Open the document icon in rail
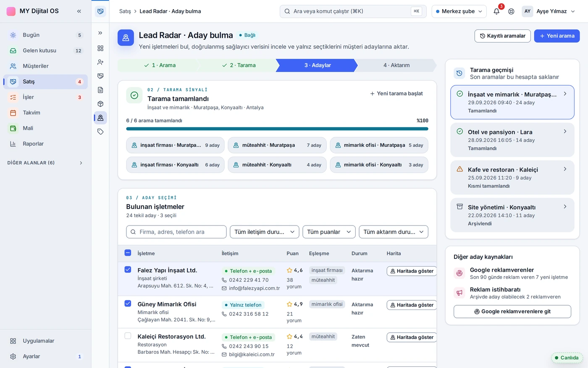The width and height of the screenshot is (588, 368). [x=100, y=90]
